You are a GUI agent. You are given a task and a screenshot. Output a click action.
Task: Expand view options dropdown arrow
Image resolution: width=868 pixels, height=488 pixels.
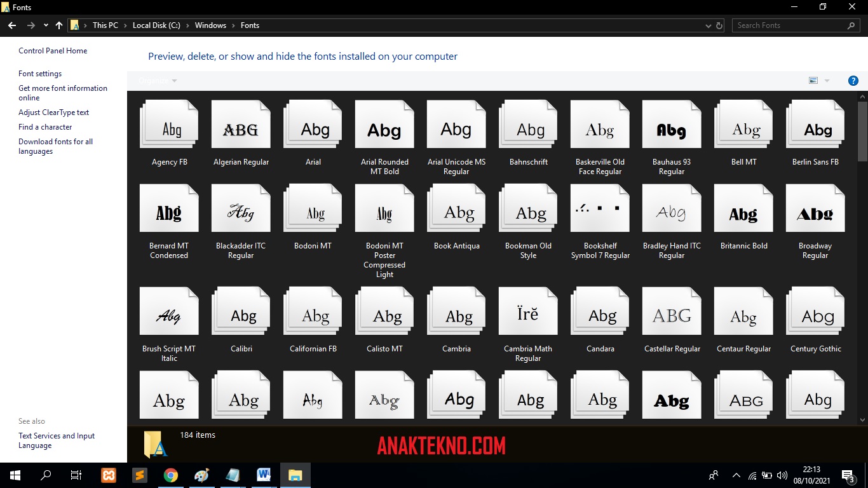tap(827, 81)
